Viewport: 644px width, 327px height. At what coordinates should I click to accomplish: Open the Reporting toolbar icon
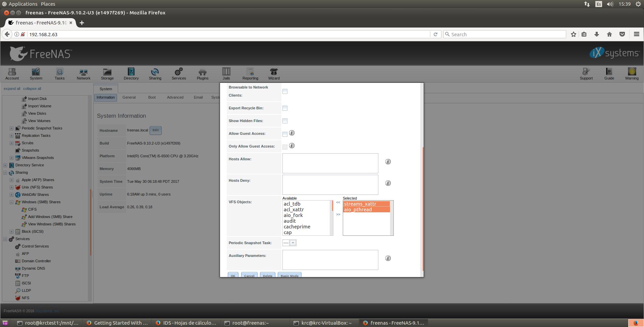coord(250,74)
